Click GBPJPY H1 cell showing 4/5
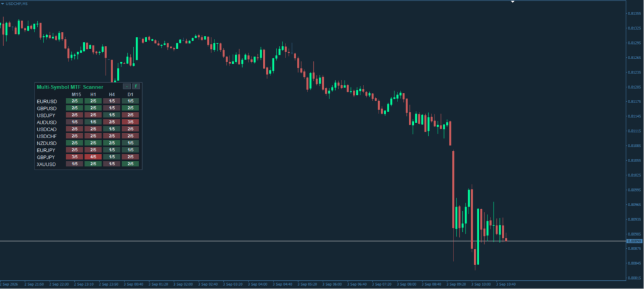This screenshot has height=289, width=644. (93, 157)
